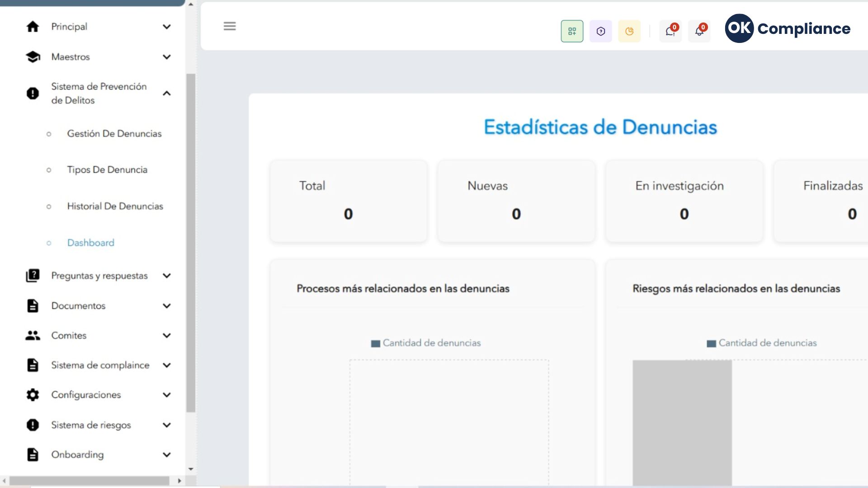The image size is (868, 488).
Task: Open Gestión De Denuncias submenu item
Action: tap(114, 134)
